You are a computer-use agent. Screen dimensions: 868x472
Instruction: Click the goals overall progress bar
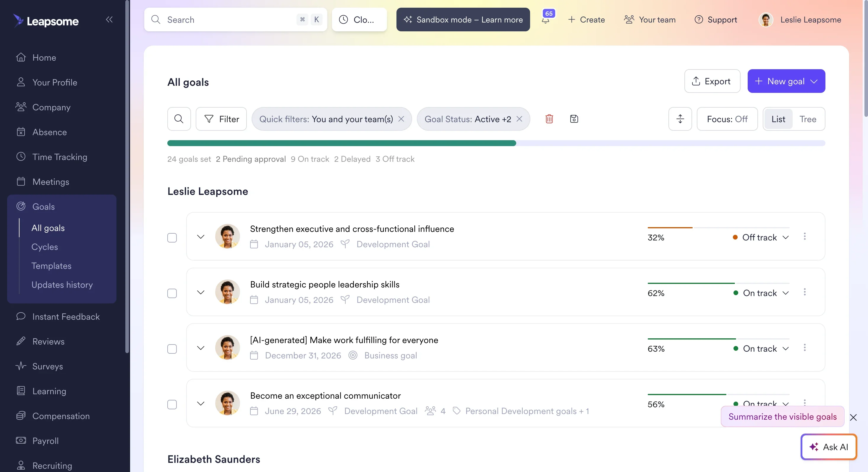pyautogui.click(x=496, y=143)
